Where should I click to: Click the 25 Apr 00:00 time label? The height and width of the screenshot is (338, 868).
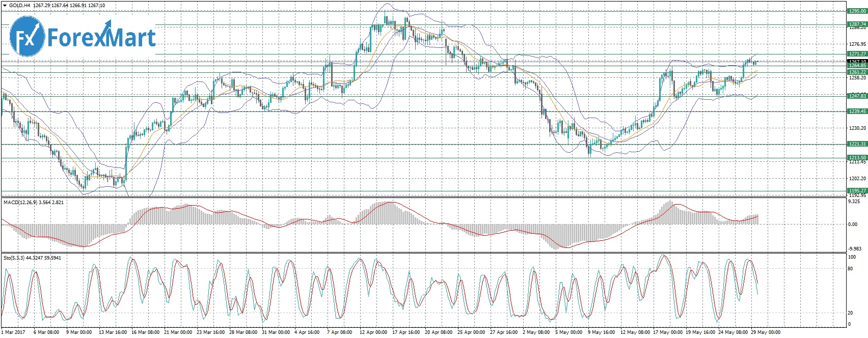click(x=471, y=332)
